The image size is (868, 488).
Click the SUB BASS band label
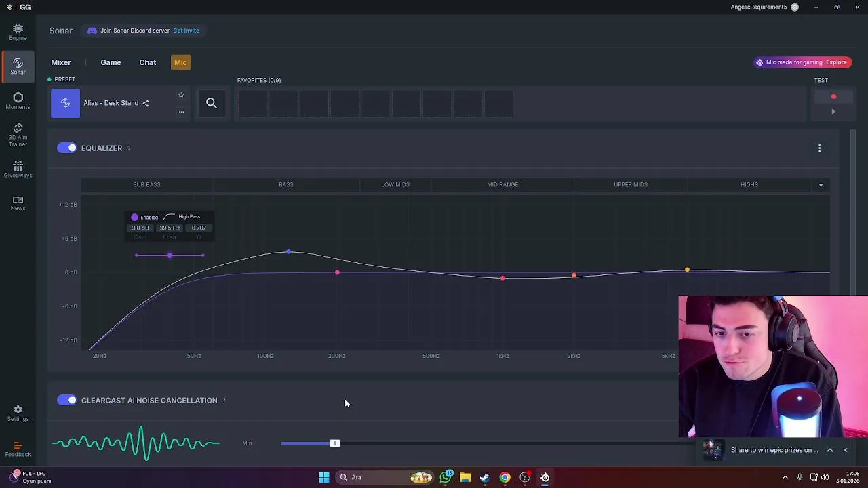pos(146,184)
